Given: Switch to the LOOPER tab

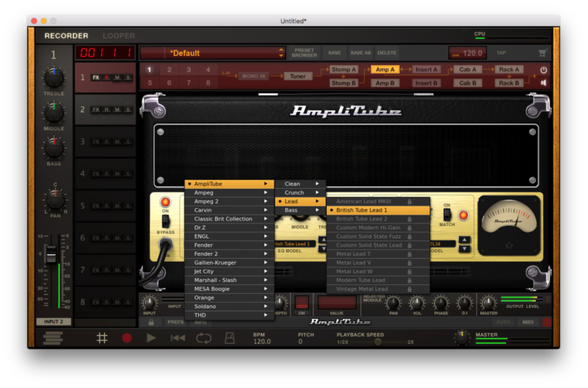Looking at the screenshot, I should [119, 36].
